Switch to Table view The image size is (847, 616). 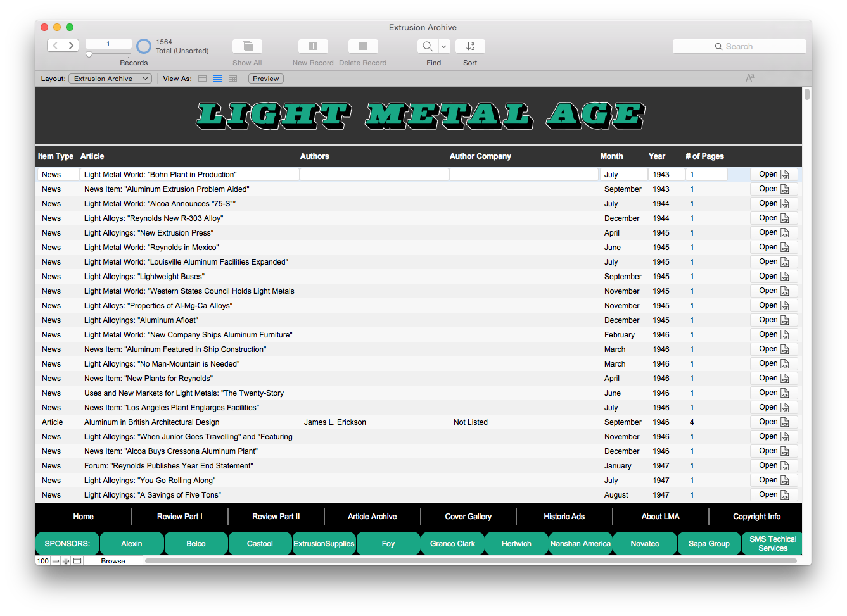tap(232, 79)
